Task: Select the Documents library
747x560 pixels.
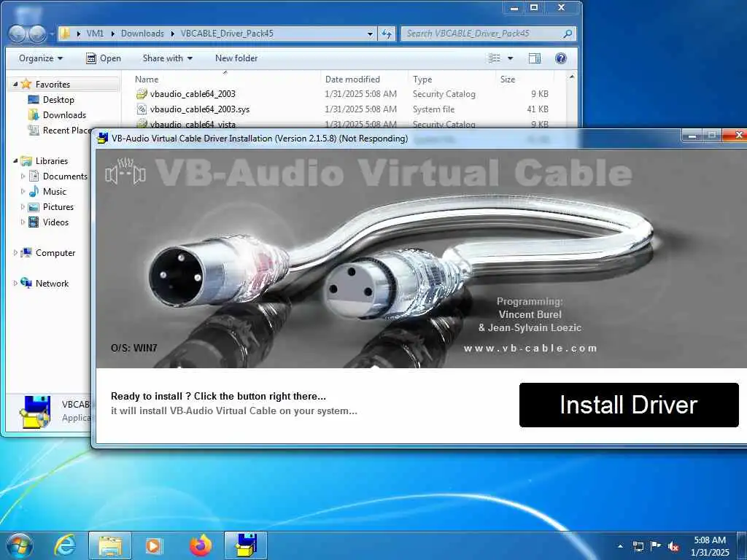Action: (x=65, y=176)
